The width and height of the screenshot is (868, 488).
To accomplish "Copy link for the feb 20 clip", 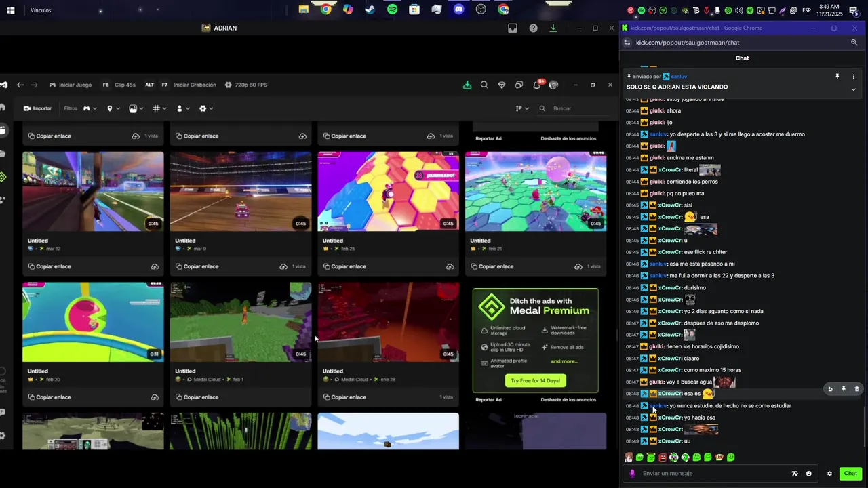I will [49, 397].
